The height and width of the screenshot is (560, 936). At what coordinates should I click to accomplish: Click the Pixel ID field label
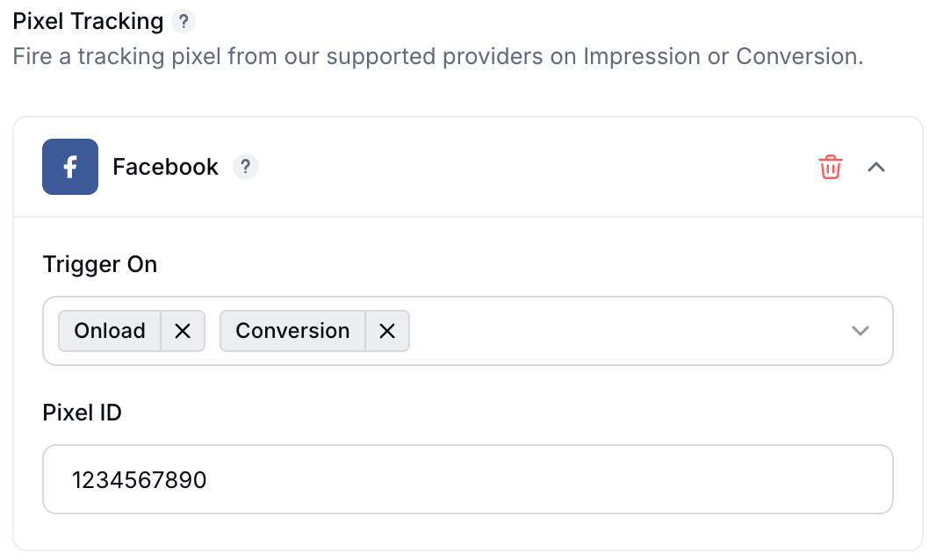point(82,413)
